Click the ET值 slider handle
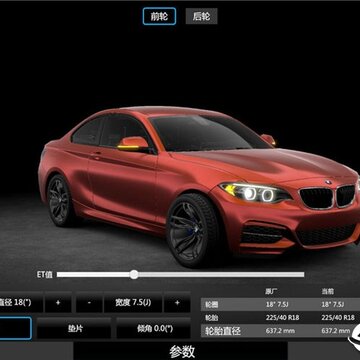 click(x=134, y=274)
